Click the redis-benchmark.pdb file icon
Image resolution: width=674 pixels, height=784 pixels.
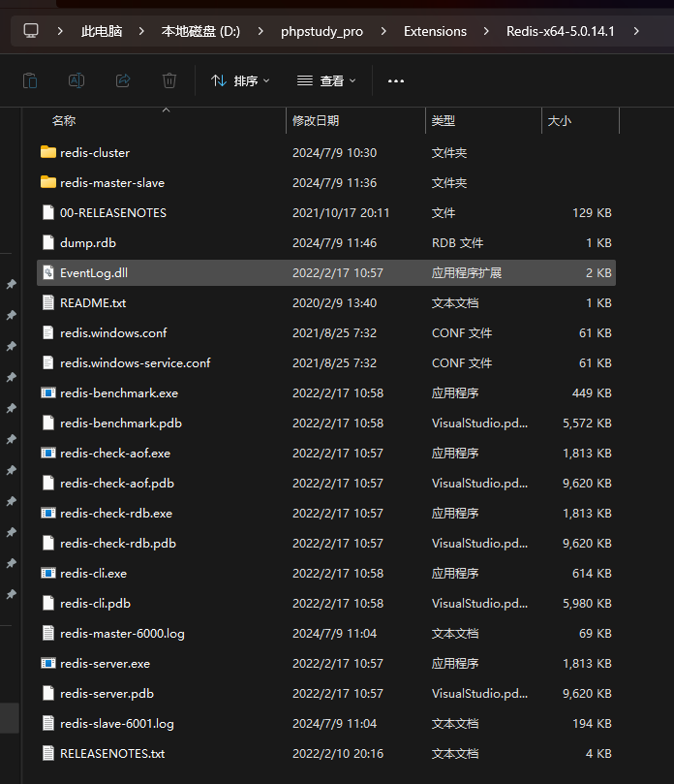tap(48, 423)
